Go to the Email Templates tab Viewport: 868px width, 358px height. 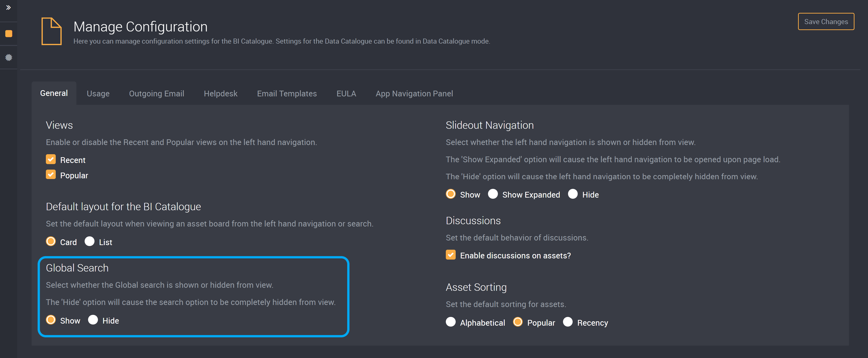pos(287,93)
